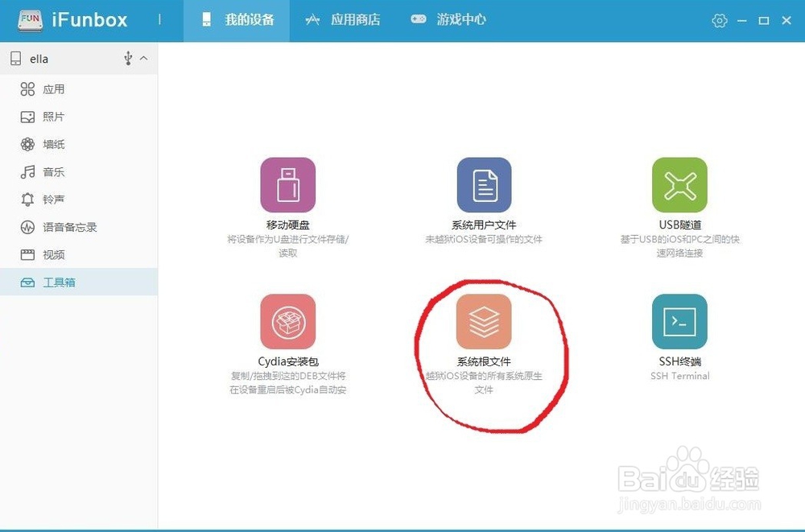The width and height of the screenshot is (805, 532).
Task: Open the circled 系统根文件 tool
Action: 484,320
